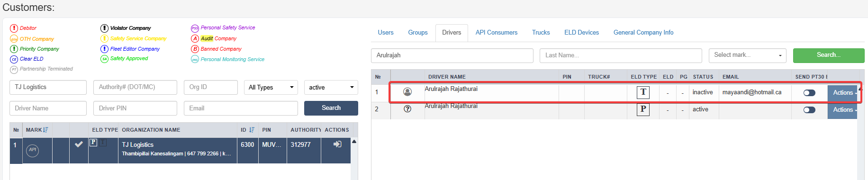The image size is (868, 180).
Task: Click the DRIVER NAME column header
Action: 447,77
